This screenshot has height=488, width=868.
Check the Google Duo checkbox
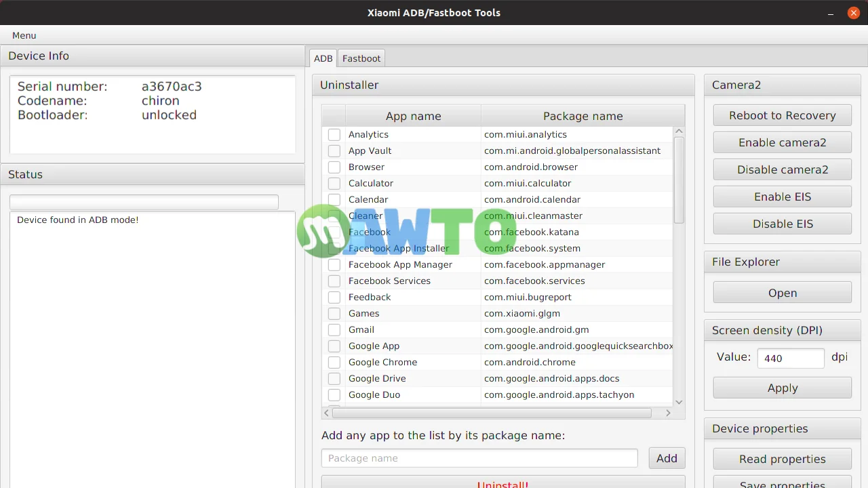click(x=334, y=394)
